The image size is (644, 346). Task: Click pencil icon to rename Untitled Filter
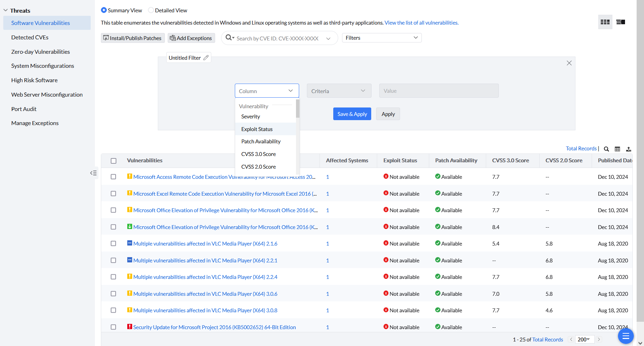point(206,58)
